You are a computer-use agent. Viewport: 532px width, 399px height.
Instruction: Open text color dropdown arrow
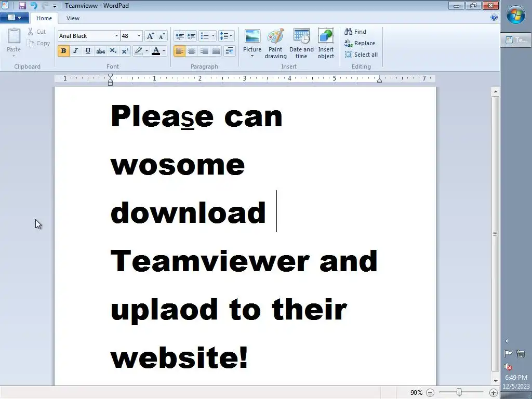tap(164, 51)
